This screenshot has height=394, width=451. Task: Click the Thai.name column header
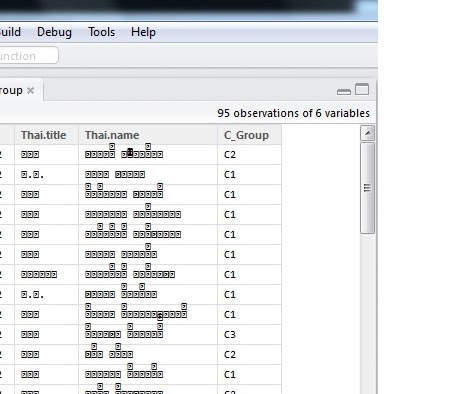[x=148, y=135]
